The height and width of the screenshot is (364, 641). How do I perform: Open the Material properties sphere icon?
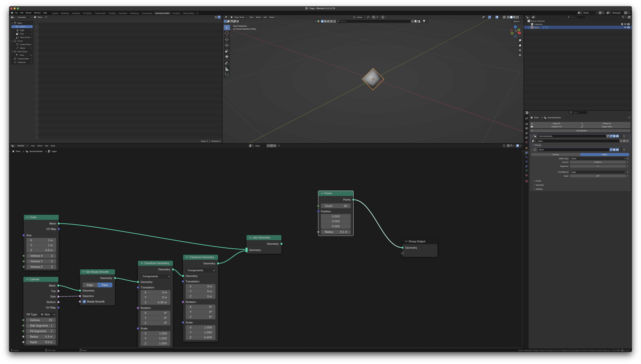click(x=527, y=175)
